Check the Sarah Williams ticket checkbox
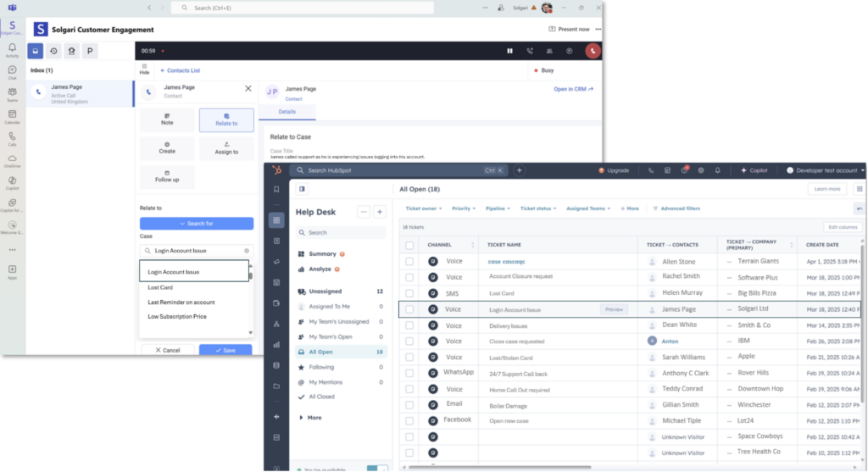The height and width of the screenshot is (472, 868). pos(409,358)
